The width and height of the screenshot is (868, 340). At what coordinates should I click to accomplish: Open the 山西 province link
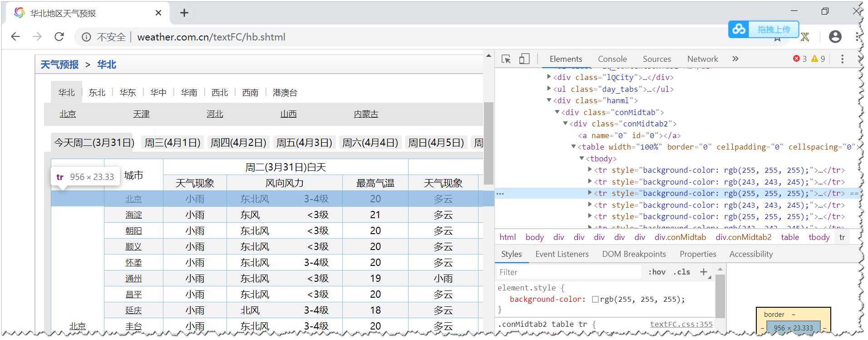288,114
